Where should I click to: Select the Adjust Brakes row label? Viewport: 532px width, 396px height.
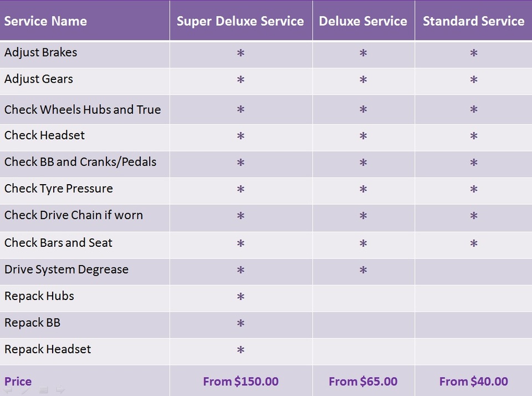click(x=40, y=53)
